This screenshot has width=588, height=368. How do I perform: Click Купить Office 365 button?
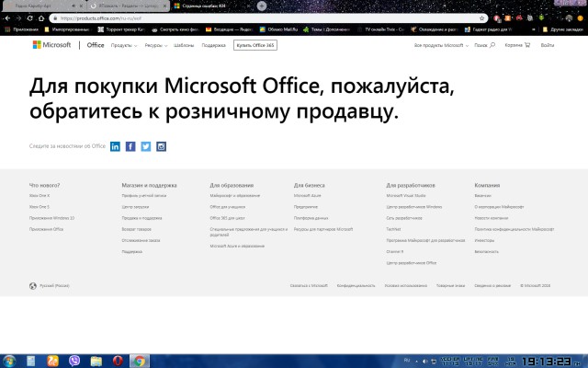coord(255,45)
